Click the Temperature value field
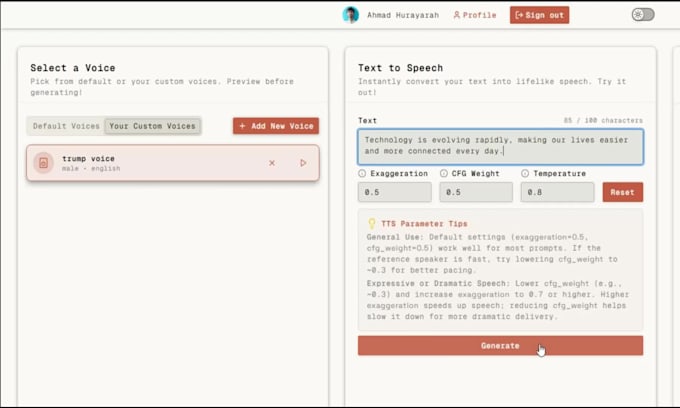The image size is (680, 408). 557,192
